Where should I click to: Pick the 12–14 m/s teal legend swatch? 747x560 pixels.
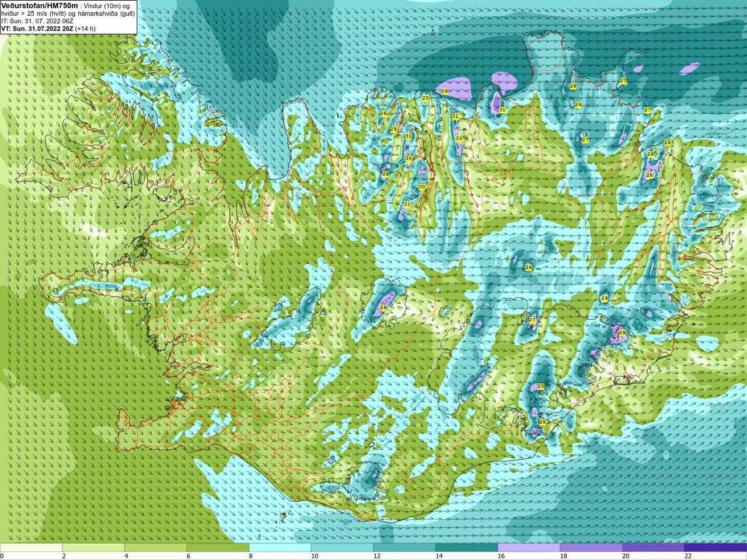404,547
